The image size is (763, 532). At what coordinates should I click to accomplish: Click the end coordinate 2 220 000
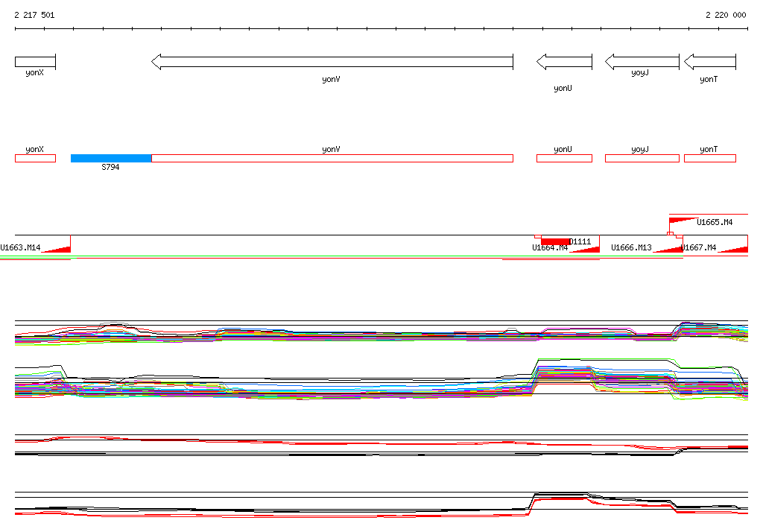[x=726, y=15]
